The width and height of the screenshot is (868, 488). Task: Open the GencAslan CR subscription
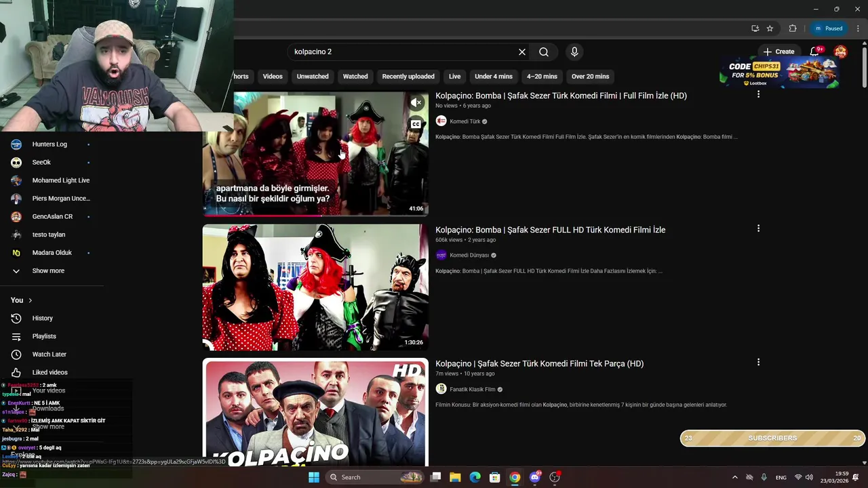tap(52, 217)
